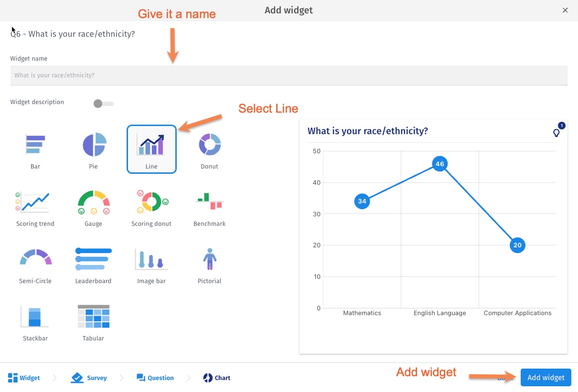Select the Line chart icon
The height and width of the screenshot is (392, 578).
coord(151,145)
